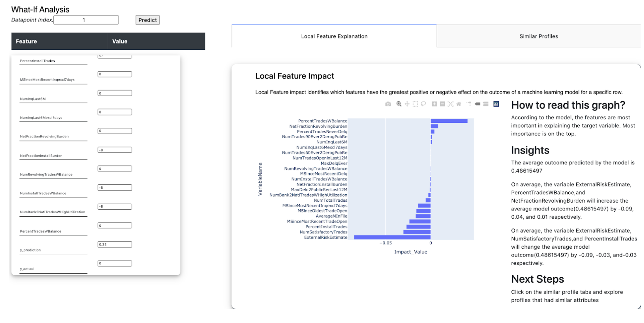Zoom out on the impact chart
The height and width of the screenshot is (323, 644).
tap(442, 104)
